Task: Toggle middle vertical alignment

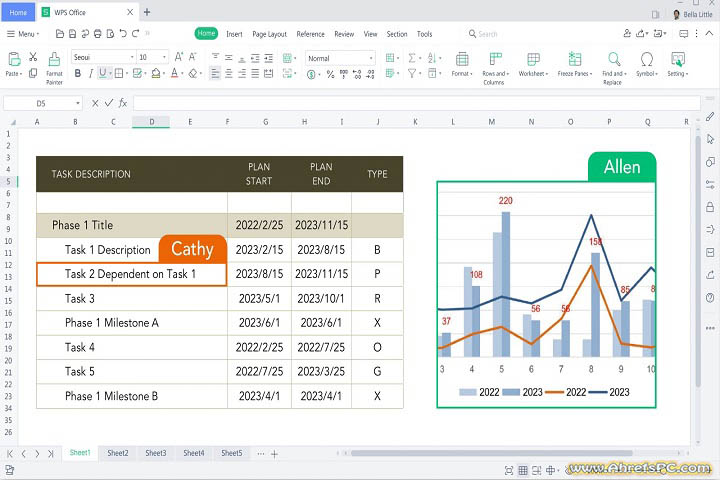Action: [x=229, y=57]
